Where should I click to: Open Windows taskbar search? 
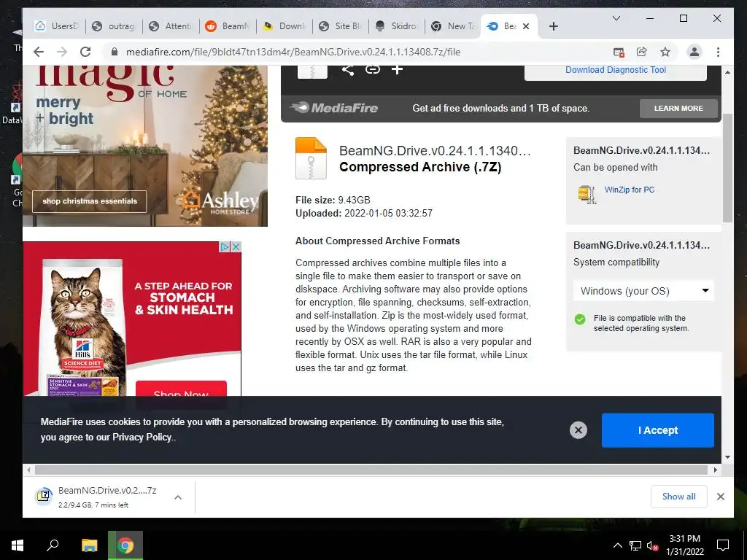(53, 545)
